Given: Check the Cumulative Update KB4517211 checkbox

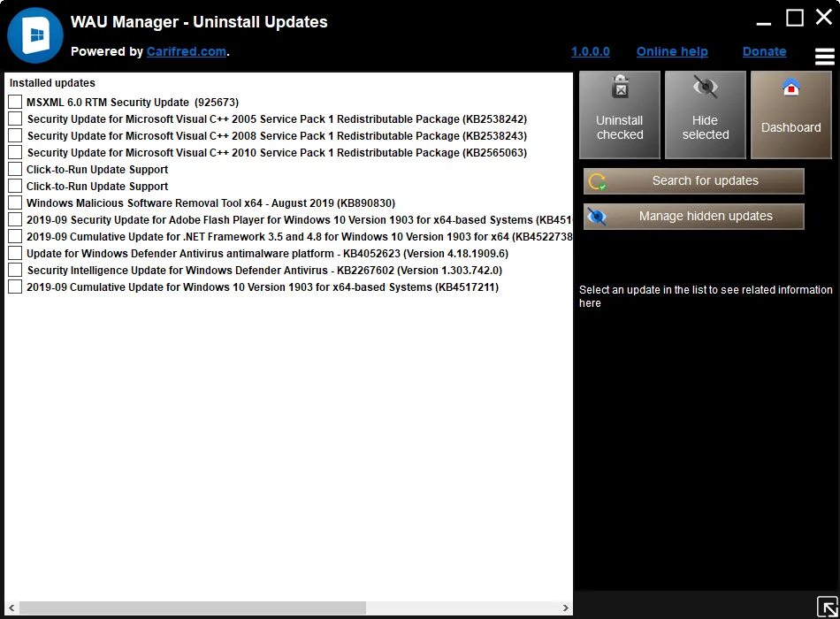Looking at the screenshot, I should click(15, 287).
